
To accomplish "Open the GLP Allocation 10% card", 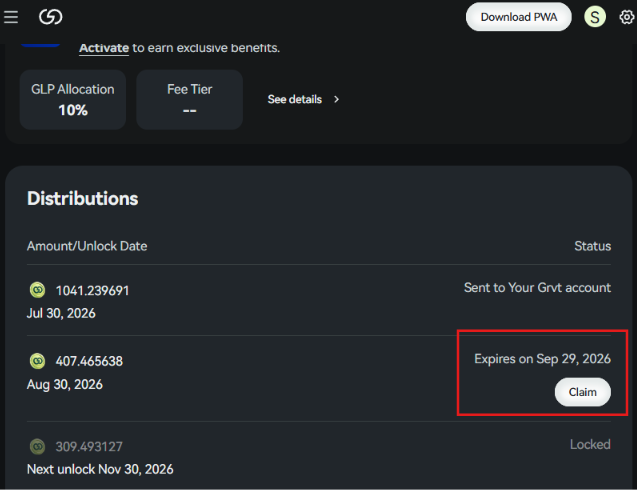I will coord(73,100).
